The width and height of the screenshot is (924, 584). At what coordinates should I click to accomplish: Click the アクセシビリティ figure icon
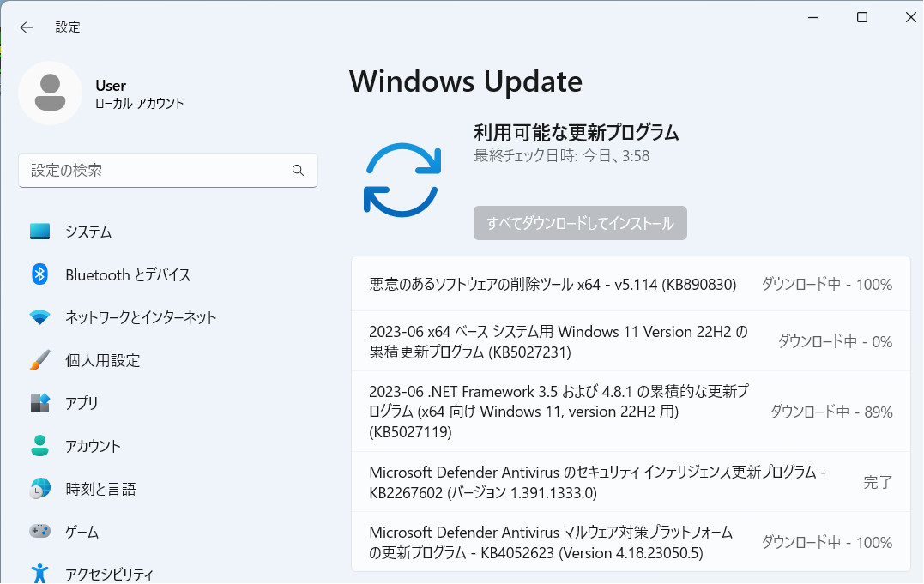pos(40,574)
